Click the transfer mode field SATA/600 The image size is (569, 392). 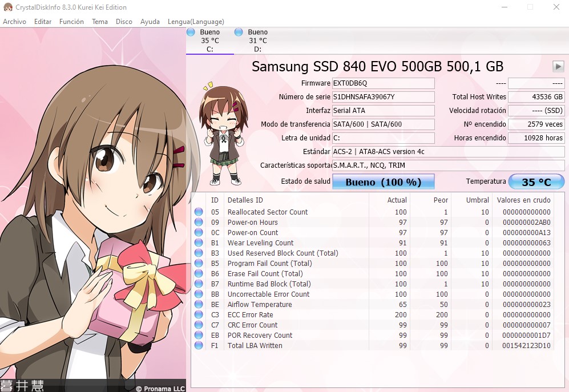(383, 124)
